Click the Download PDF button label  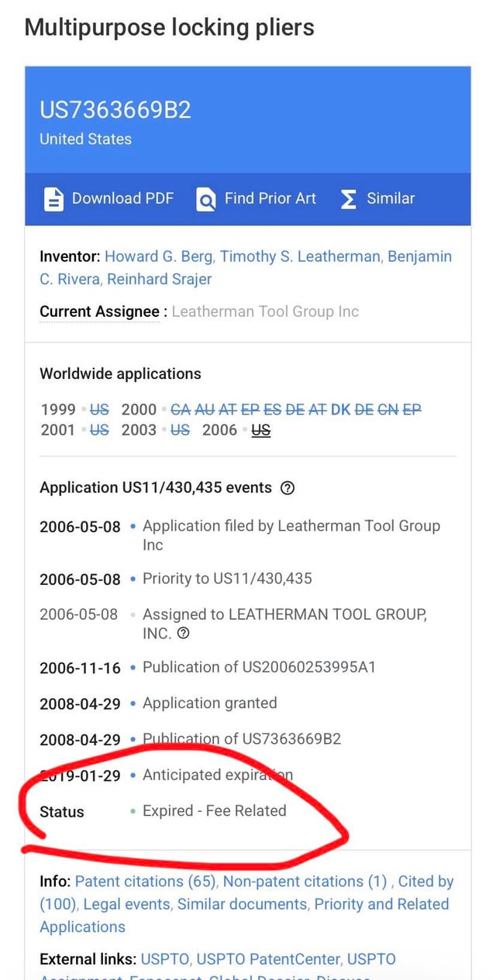(x=122, y=198)
